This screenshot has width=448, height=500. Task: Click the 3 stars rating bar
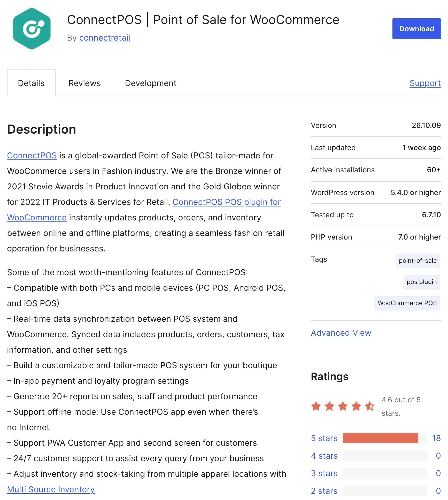coord(385,473)
